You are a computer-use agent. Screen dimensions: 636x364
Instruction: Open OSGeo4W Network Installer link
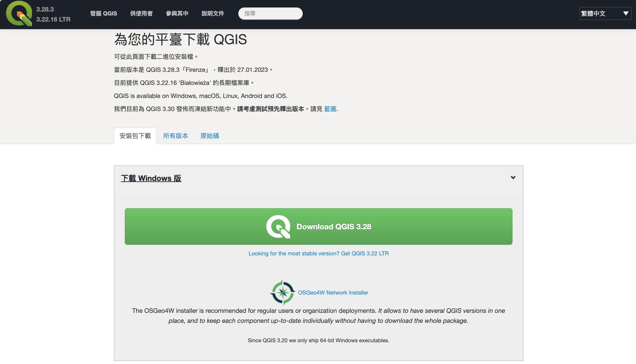click(333, 293)
